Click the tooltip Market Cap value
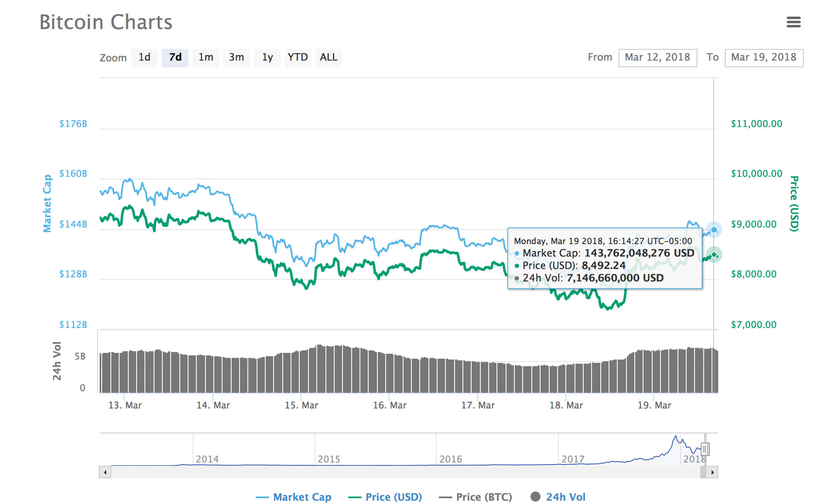Image resolution: width=817 pixels, height=504 pixels. pyautogui.click(x=639, y=253)
